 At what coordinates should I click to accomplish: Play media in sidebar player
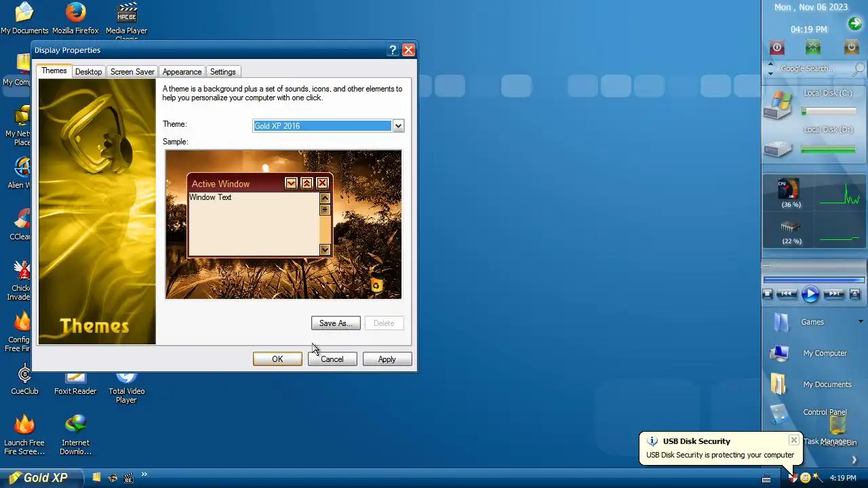(810, 294)
